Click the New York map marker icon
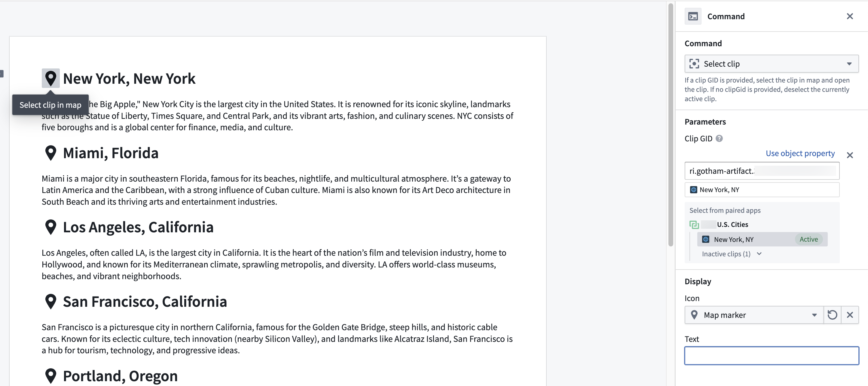The height and width of the screenshot is (386, 868). 50,78
